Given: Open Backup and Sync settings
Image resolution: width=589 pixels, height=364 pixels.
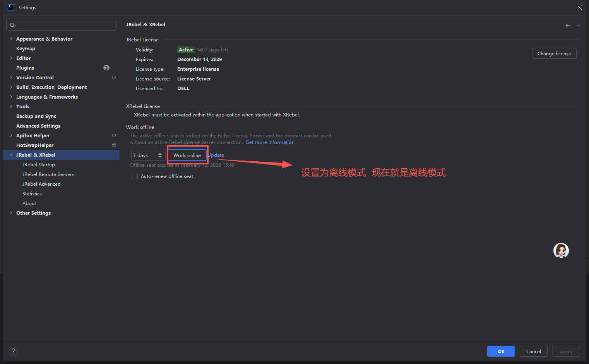Looking at the screenshot, I should click(x=36, y=116).
